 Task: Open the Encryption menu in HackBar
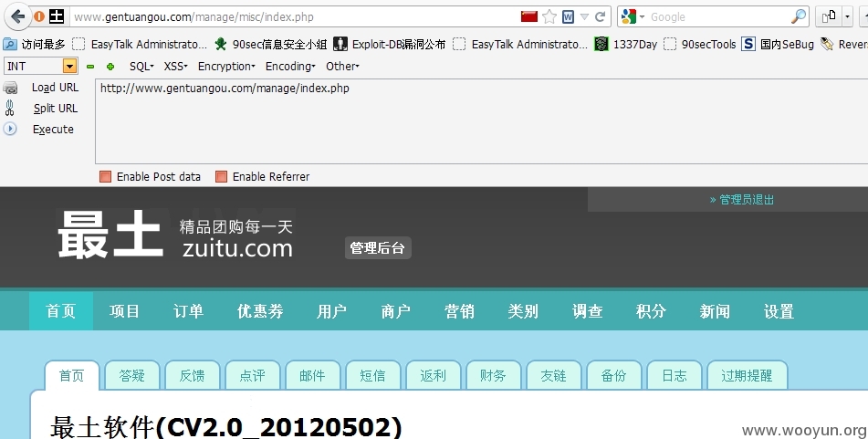(226, 67)
